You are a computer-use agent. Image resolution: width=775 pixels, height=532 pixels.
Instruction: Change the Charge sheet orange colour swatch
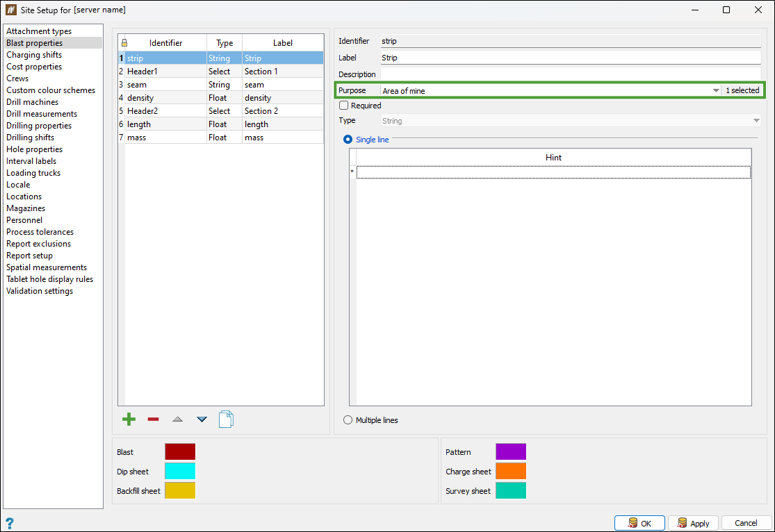click(x=511, y=472)
